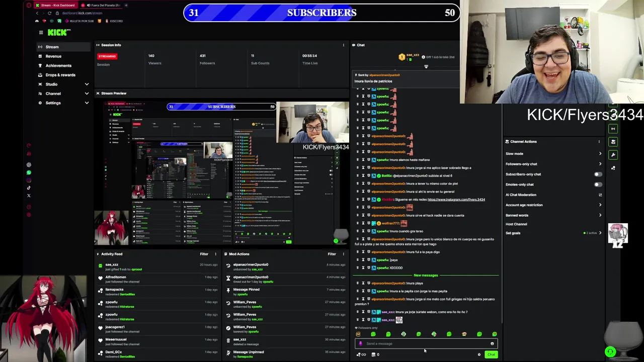The image size is (644, 362).
Task: Click the chat shop icon showing 0
Action: pyautogui.click(x=375, y=354)
